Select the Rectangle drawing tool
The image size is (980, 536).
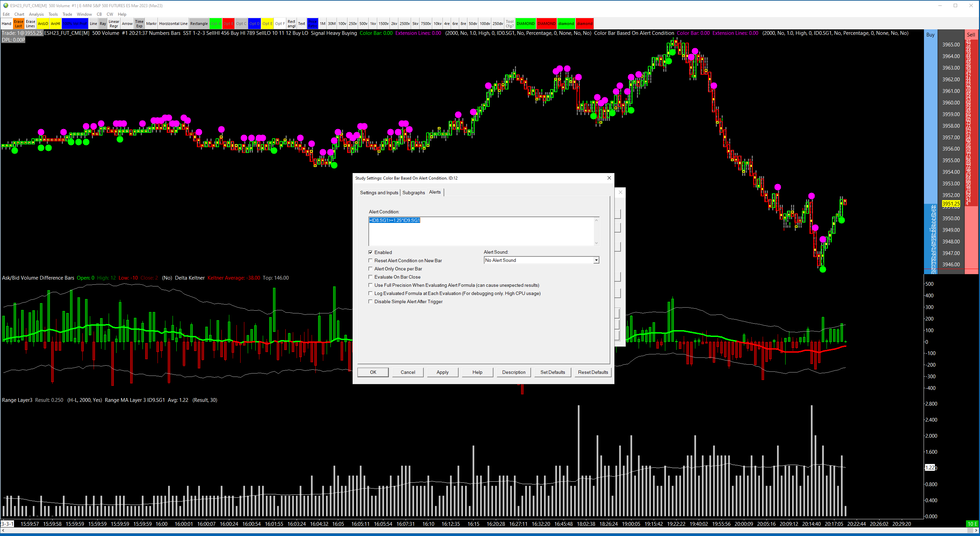[199, 24]
